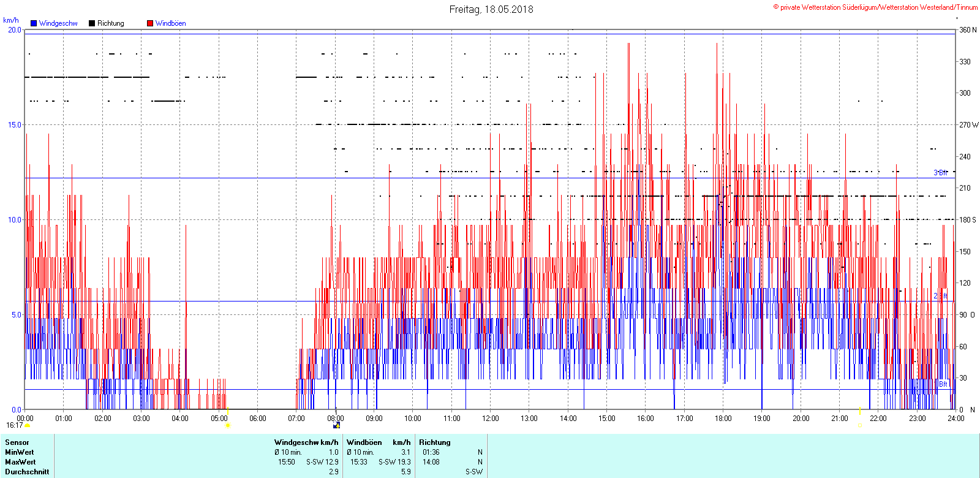Click the '20.0' value on the speed axis

tap(14, 30)
